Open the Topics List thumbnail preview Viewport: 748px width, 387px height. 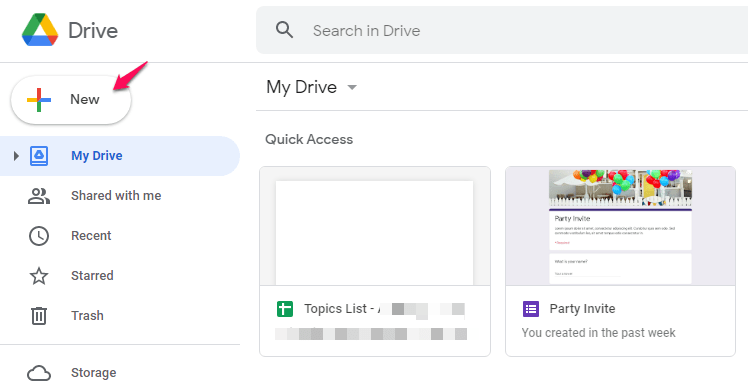click(x=374, y=226)
